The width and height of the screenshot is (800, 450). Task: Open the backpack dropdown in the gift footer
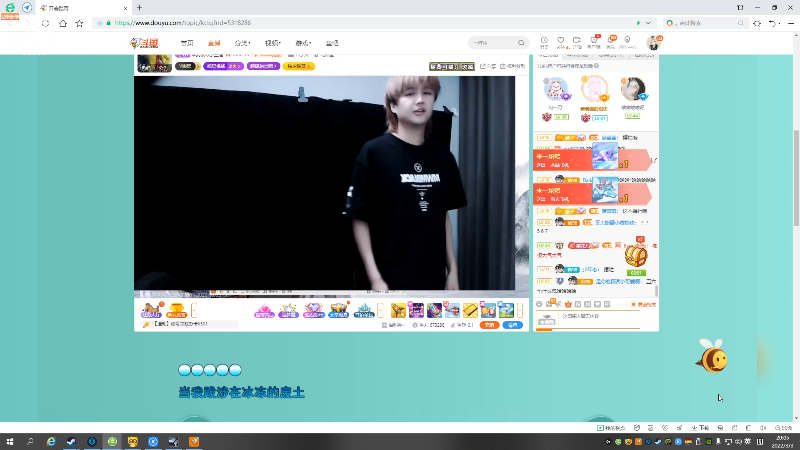point(393,325)
